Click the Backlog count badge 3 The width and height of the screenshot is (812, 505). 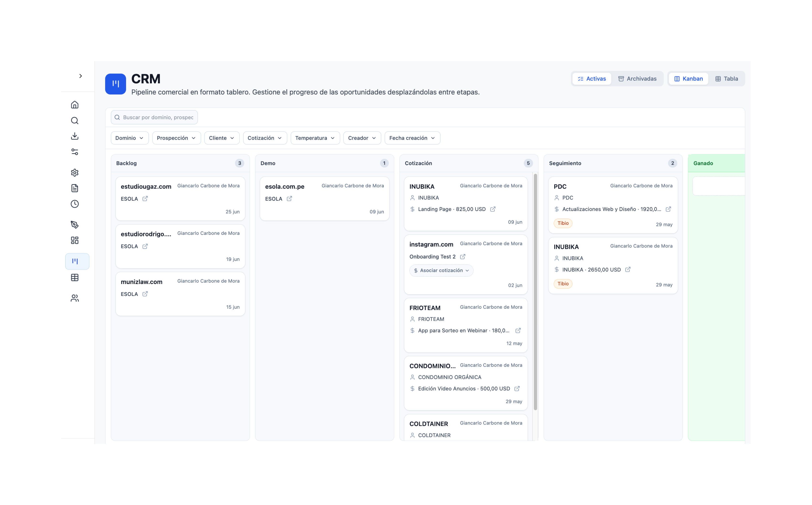point(240,163)
